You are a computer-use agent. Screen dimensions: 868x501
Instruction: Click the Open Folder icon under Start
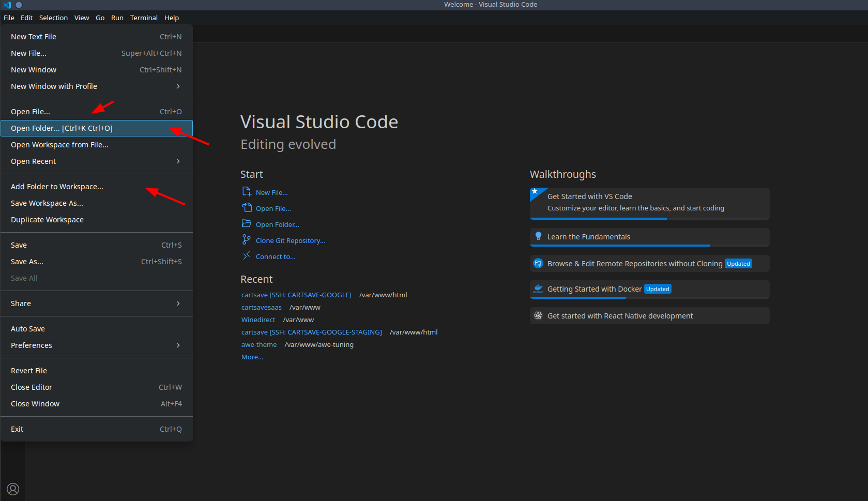[x=247, y=224]
